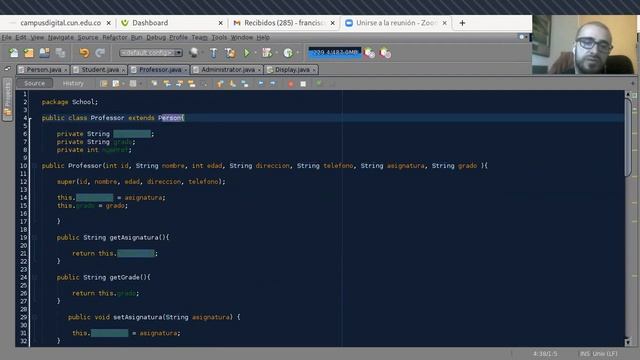Open the editor Back history dropdown arrow
The width and height of the screenshot is (640, 360).
[x=123, y=83]
